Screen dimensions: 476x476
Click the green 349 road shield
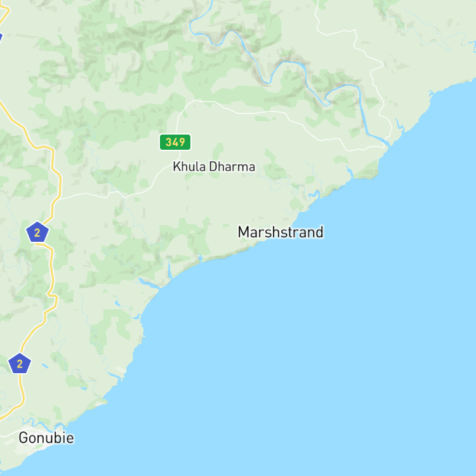[x=175, y=142]
